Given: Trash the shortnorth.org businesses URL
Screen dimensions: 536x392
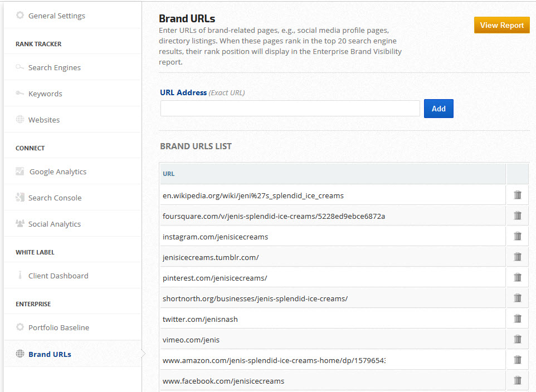Looking at the screenshot, I should [x=517, y=298].
